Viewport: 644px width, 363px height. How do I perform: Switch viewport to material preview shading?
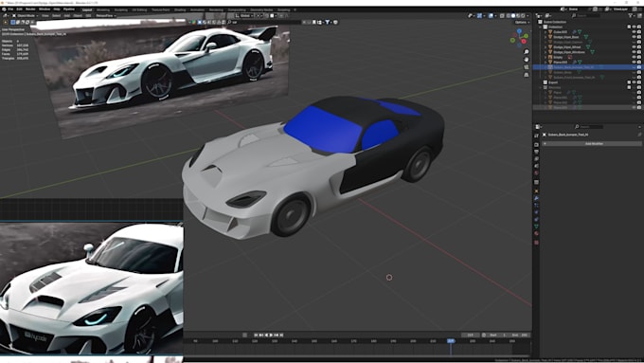518,15
